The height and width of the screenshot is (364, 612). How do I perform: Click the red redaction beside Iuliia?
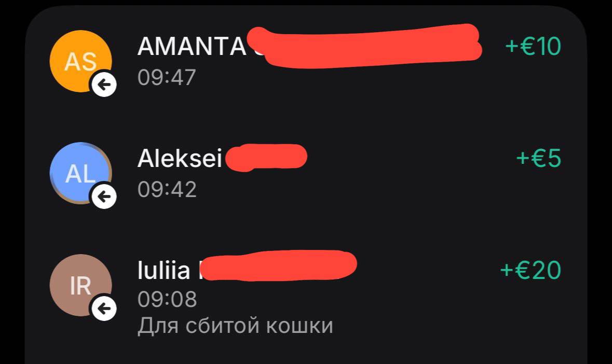(x=278, y=266)
